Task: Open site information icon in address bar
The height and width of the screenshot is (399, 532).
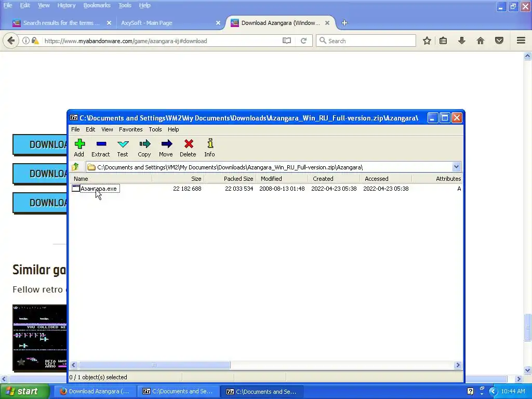Action: pyautogui.click(x=26, y=41)
